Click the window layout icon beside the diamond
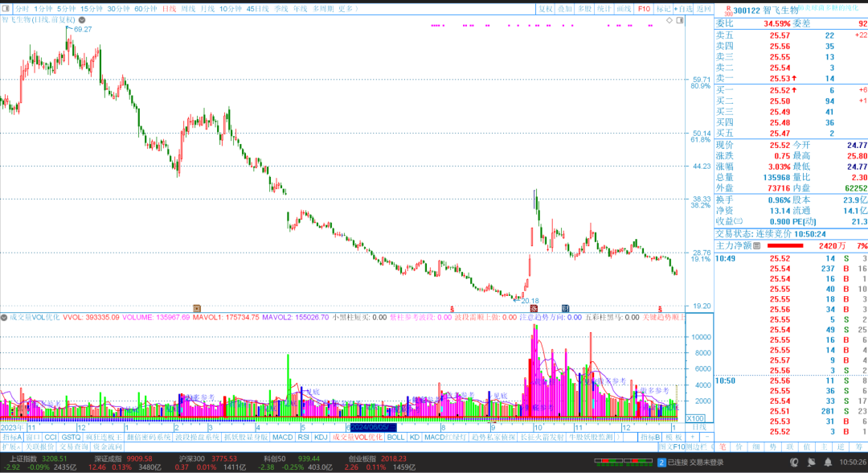 click(x=680, y=20)
